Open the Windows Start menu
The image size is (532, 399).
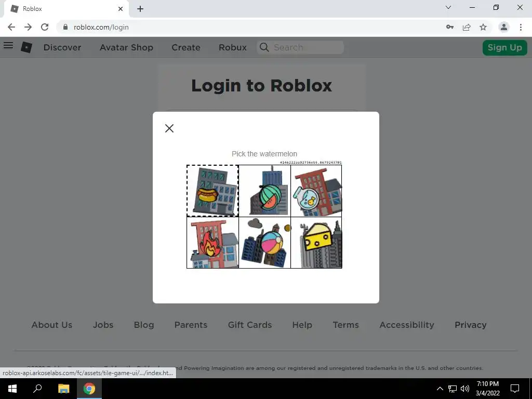pos(12,389)
